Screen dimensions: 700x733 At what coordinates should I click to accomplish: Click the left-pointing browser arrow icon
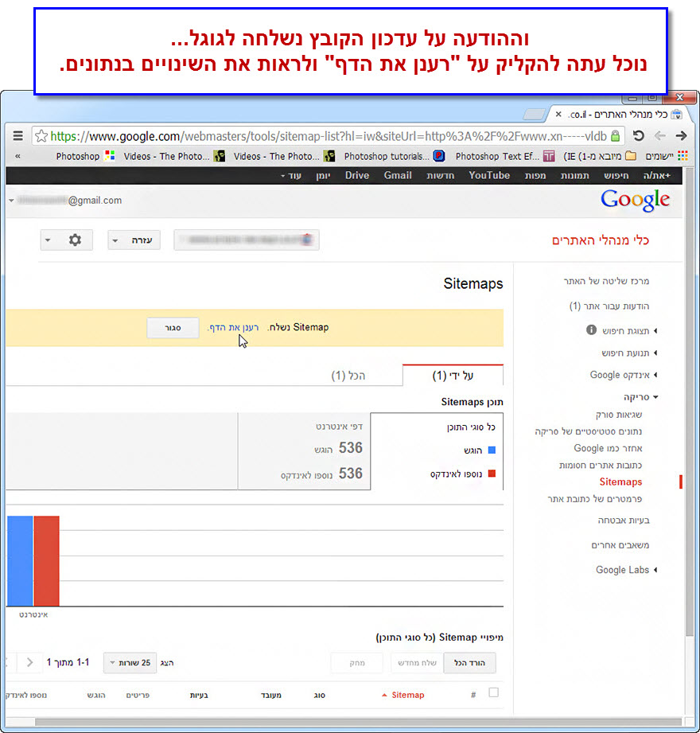[x=659, y=135]
